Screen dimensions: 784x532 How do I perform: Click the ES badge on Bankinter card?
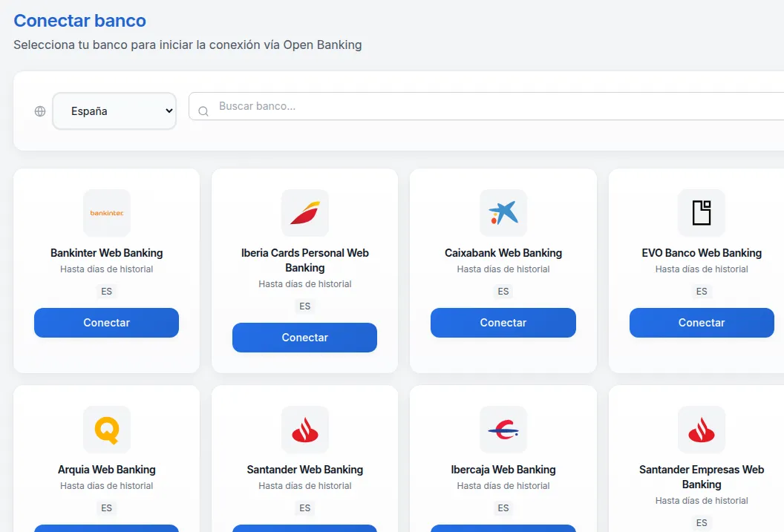click(x=106, y=292)
